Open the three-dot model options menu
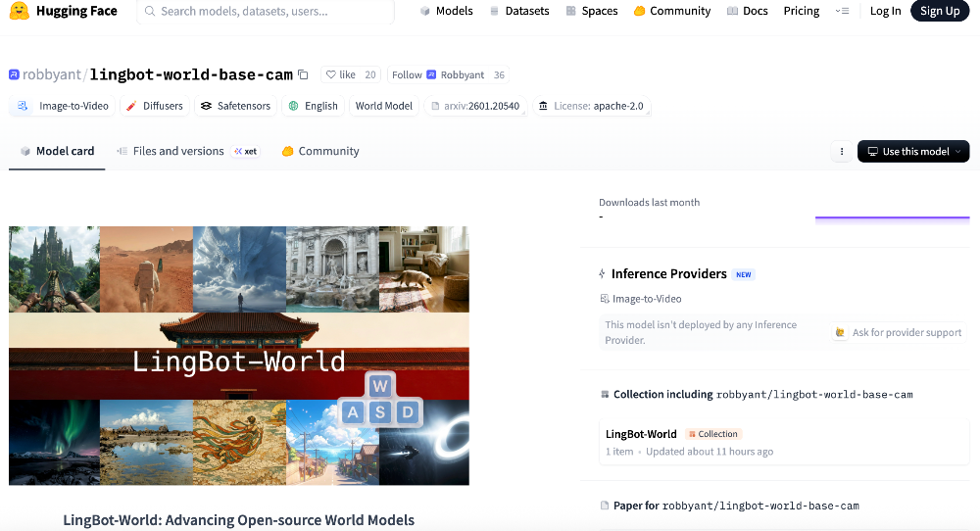The height and width of the screenshot is (531, 980). [x=841, y=152]
